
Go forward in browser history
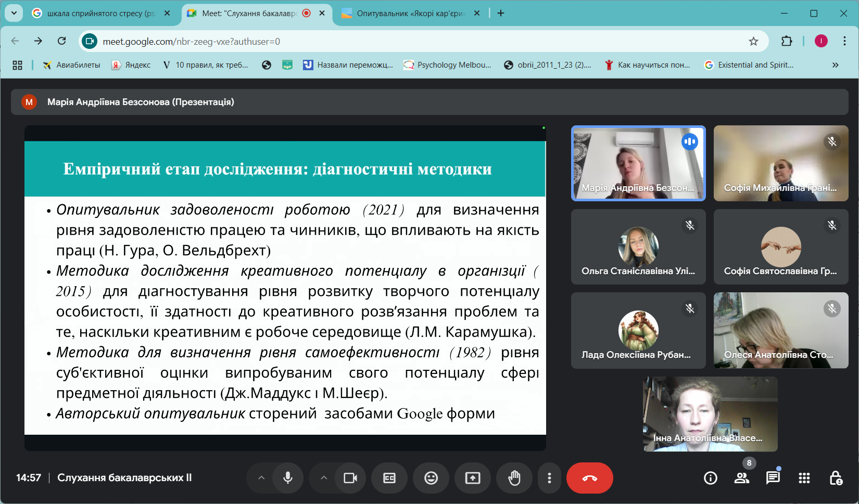38,41
